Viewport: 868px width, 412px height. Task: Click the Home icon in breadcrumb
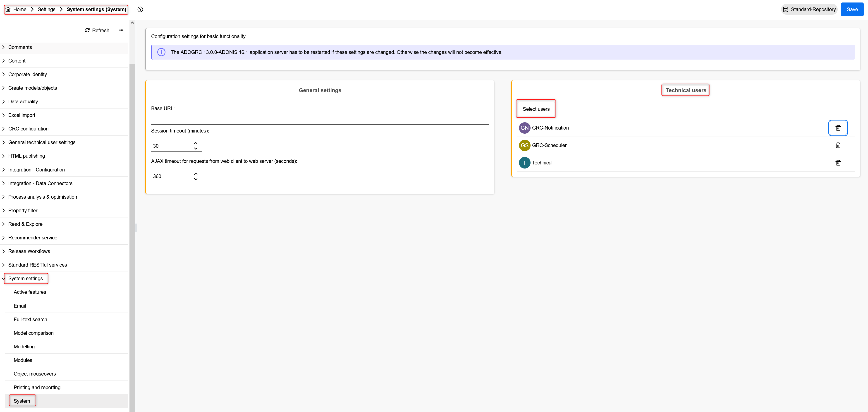tap(8, 10)
